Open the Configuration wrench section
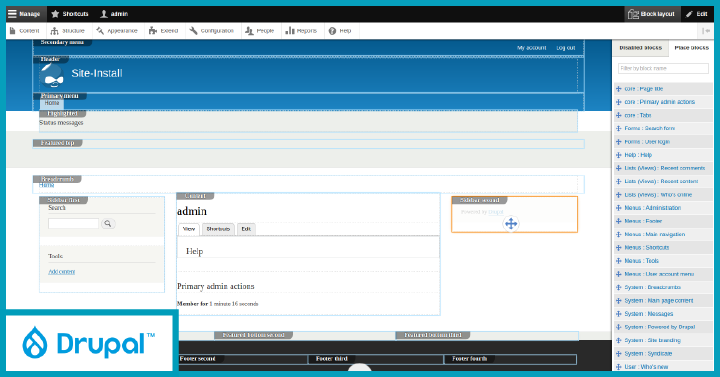The image size is (720, 377). pyautogui.click(x=212, y=31)
